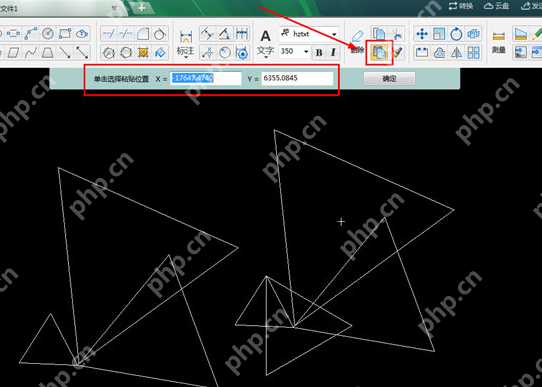The height and width of the screenshot is (387, 542).
Task: Open the hztxt font dropdown
Action: 334,34
